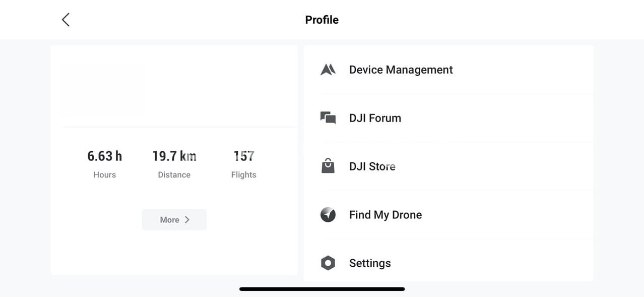This screenshot has height=297, width=644.
Task: Tap the Find My Drone compass icon
Action: click(328, 215)
